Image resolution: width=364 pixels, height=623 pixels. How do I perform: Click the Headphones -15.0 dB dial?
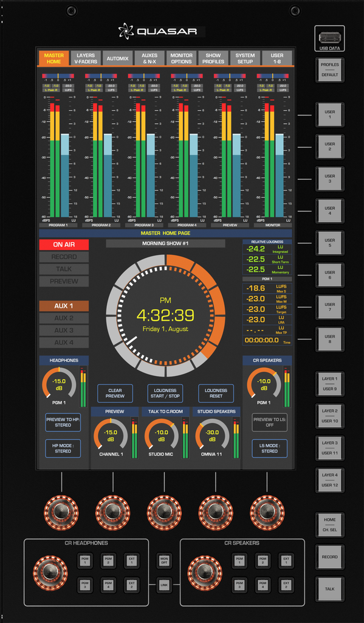click(x=59, y=384)
